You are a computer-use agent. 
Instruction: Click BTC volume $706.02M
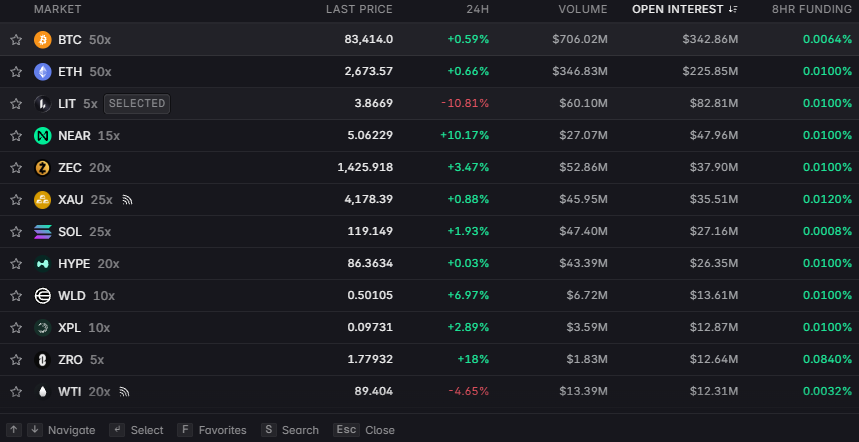[x=580, y=39]
